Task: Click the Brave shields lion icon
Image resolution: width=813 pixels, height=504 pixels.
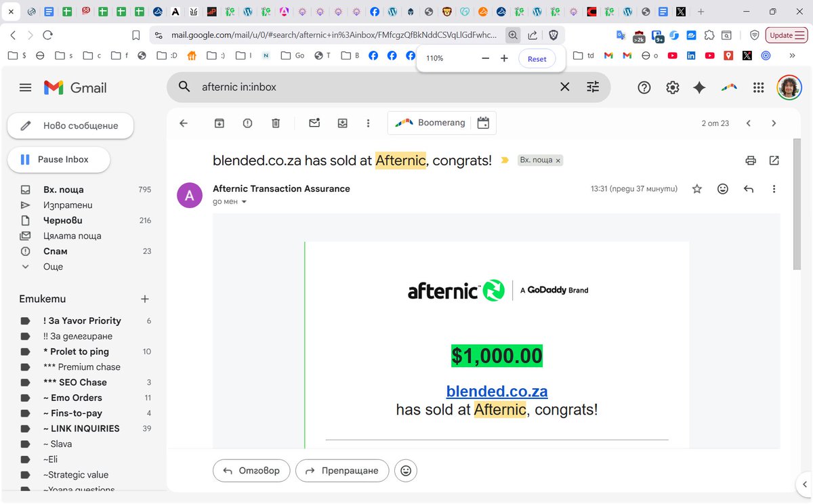Action: pos(554,35)
